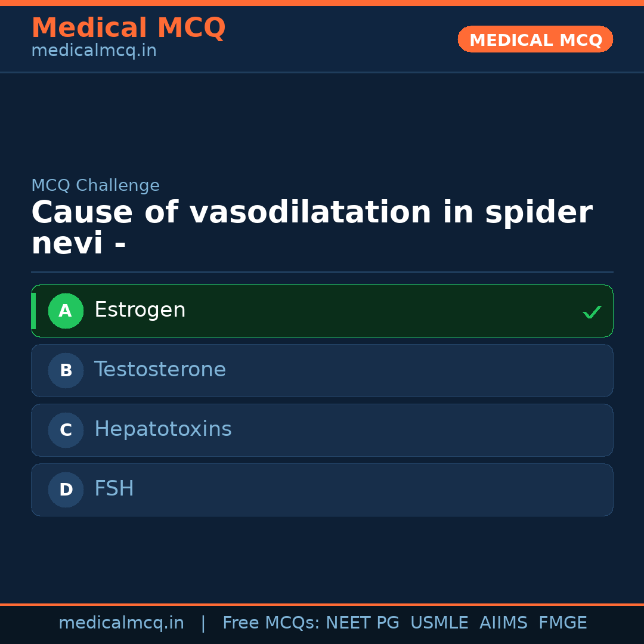Open medicalmcq.in link in the footer
644x644 pixels.
click(x=121, y=623)
